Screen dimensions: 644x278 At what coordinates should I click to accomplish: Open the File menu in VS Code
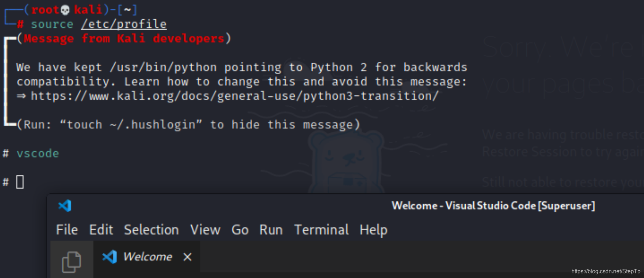[67, 230]
